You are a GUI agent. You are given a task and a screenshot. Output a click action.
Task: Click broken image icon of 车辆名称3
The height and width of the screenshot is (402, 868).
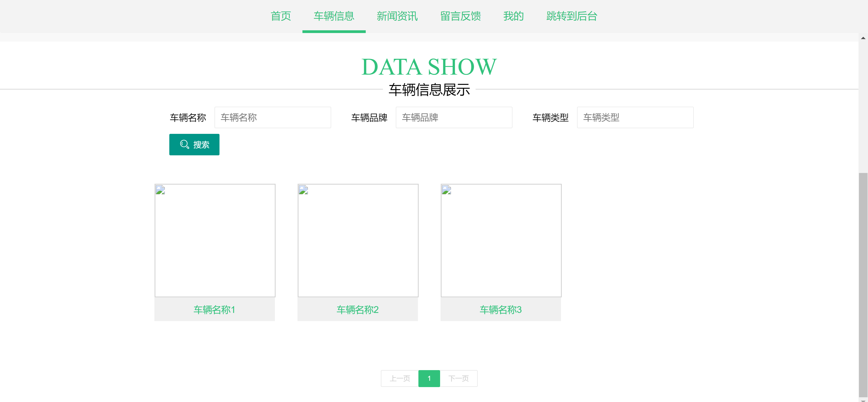[446, 190]
